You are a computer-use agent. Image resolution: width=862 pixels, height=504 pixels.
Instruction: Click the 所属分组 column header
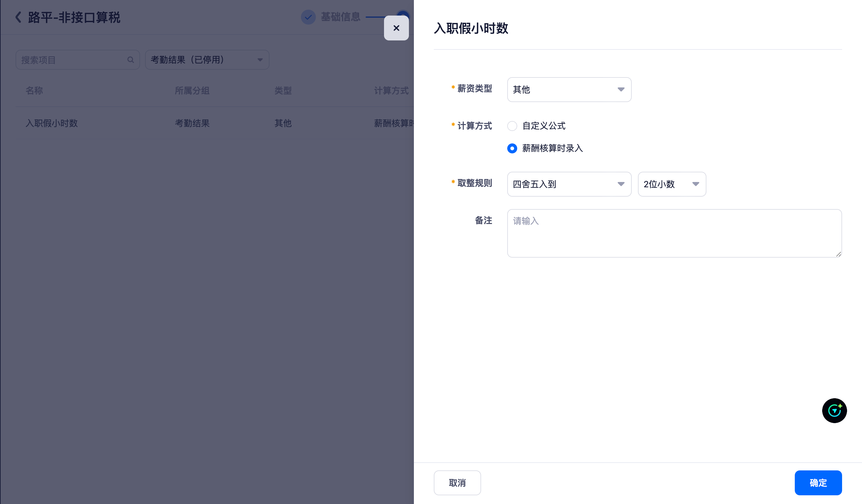coord(192,91)
